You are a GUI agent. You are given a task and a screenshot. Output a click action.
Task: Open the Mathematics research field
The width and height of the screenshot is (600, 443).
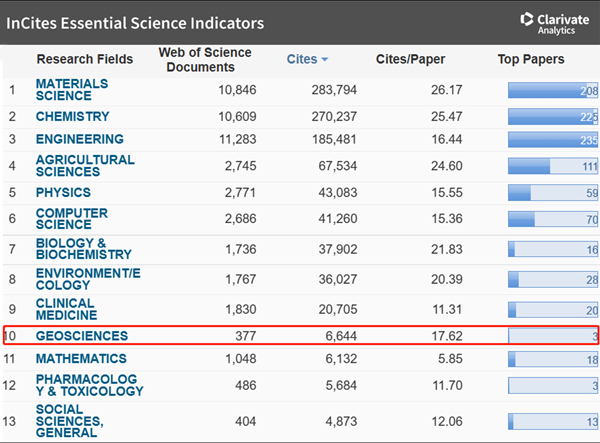(81, 359)
